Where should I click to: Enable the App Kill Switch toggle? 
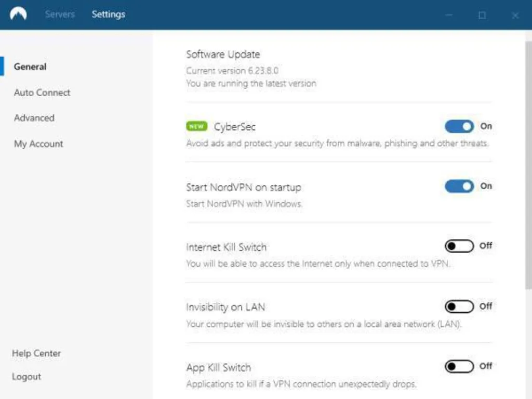(459, 366)
